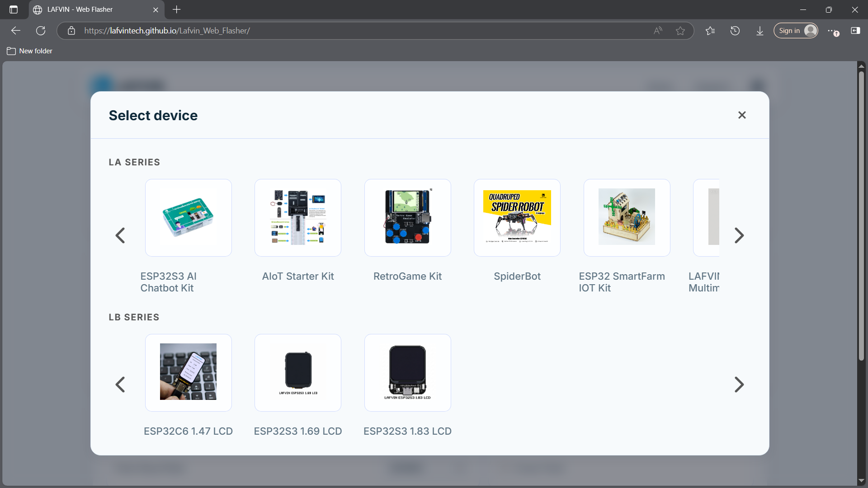Select the AIoT Starter Kit thumbnail
This screenshot has width=868, height=488.
point(298,218)
